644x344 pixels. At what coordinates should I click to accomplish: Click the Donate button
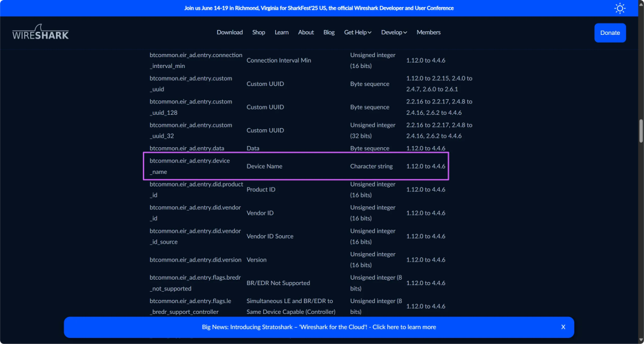pos(610,33)
